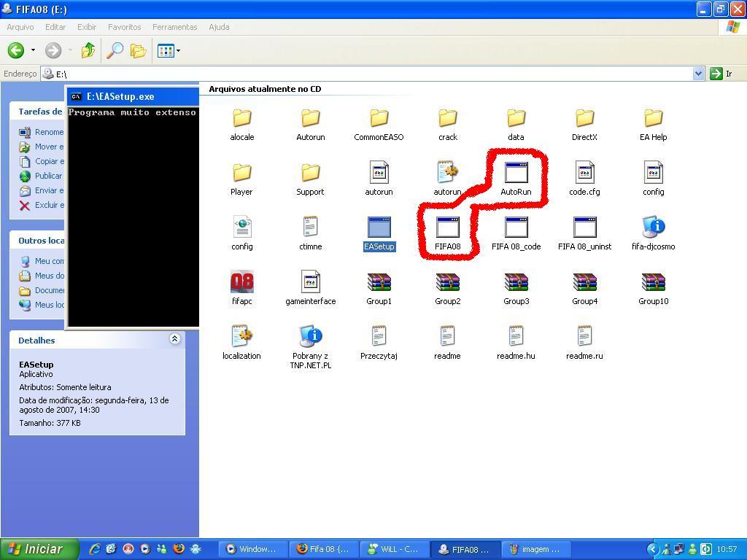Switch to the imagem taskbar button
This screenshot has height=560, width=747.
(535, 549)
